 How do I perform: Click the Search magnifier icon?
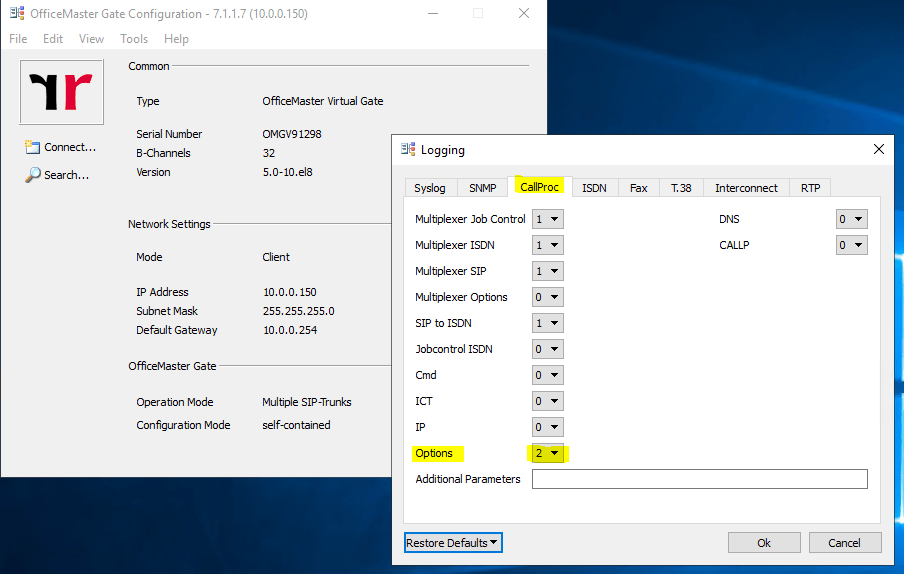click(33, 175)
